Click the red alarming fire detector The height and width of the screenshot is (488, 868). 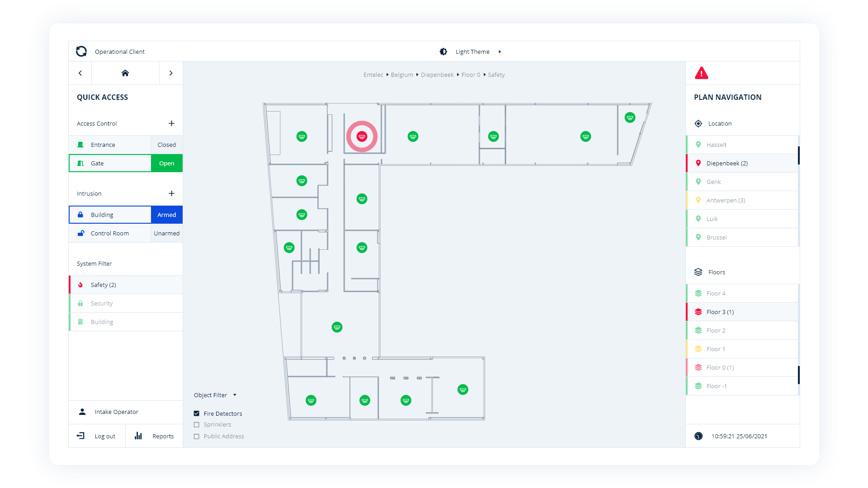[x=362, y=136]
